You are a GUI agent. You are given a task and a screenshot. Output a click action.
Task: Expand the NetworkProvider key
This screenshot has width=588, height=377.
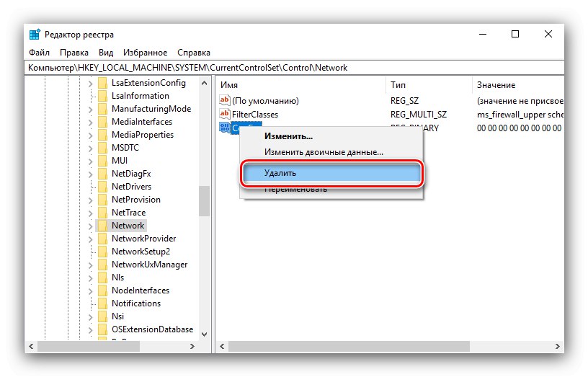click(x=90, y=239)
